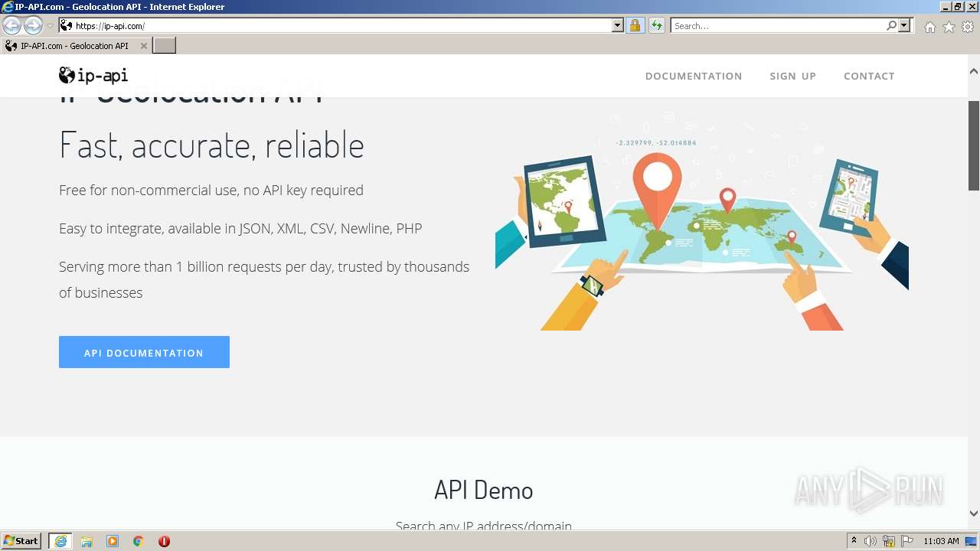Open the Windows Start button
980x551 pixels.
(x=21, y=541)
